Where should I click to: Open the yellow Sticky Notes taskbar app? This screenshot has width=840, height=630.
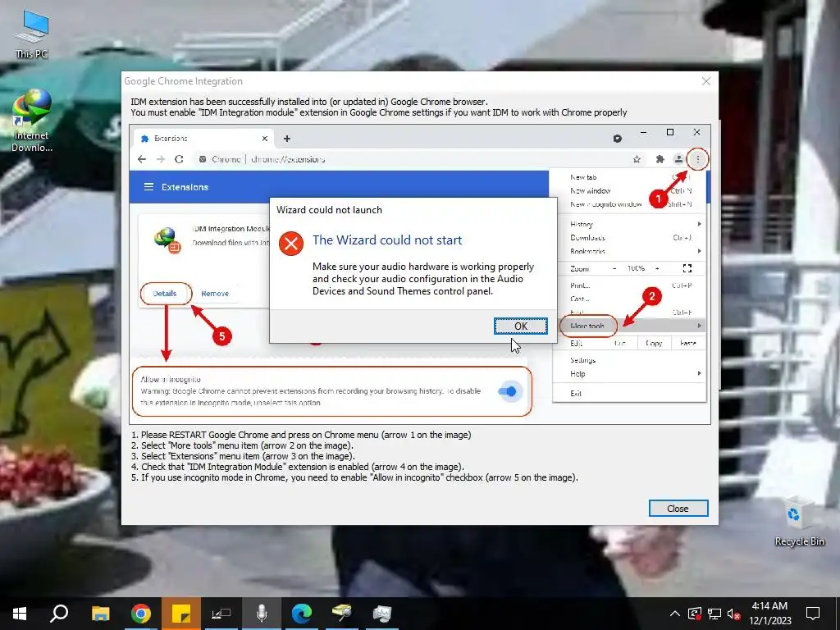(181, 614)
